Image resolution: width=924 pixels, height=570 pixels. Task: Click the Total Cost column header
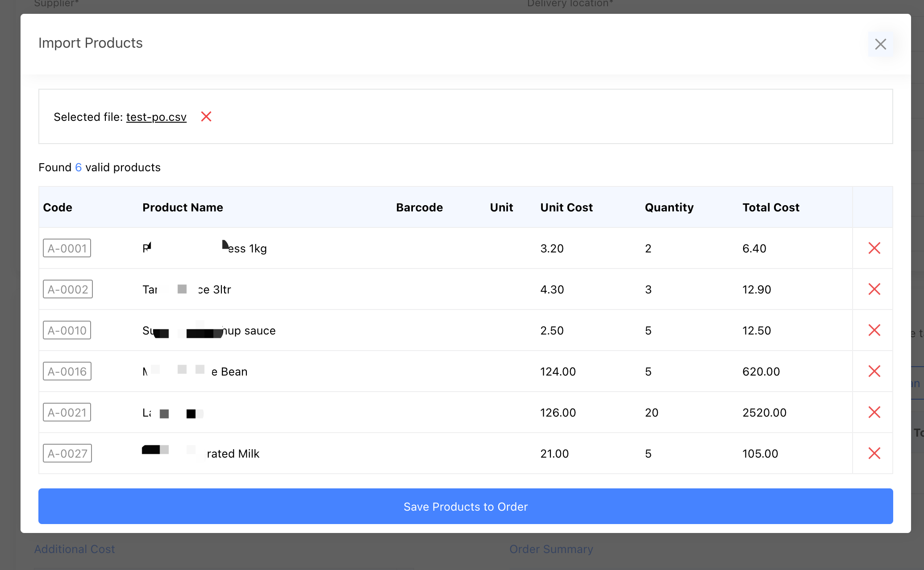(x=770, y=207)
